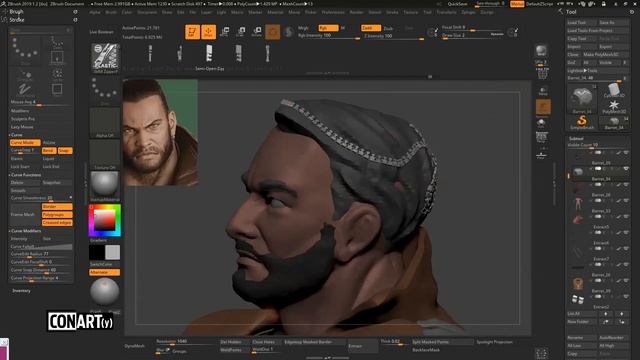Toggle Curve Mode on
Viewport: 640px width, 360px height.
click(x=25, y=142)
